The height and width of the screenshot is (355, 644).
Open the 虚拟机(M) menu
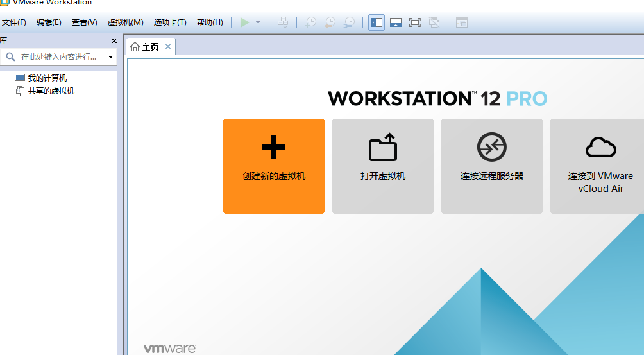[125, 22]
